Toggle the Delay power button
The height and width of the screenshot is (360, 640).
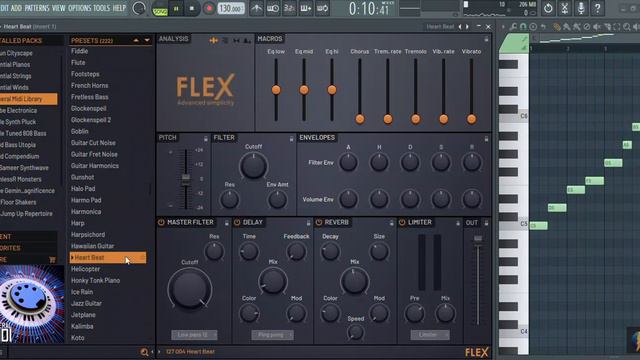point(237,222)
